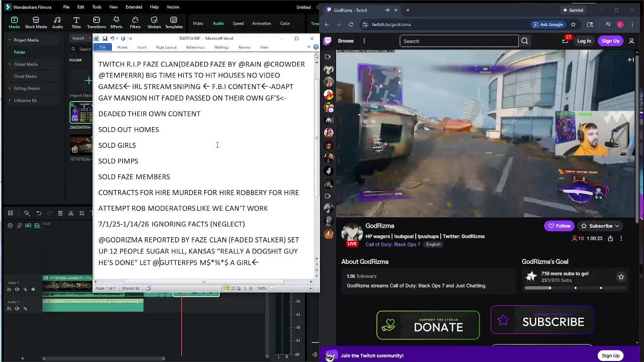Viewport: 644px width, 362px height.
Task: Collapse the Twitch theater side panel arrow
Action: (631, 59)
